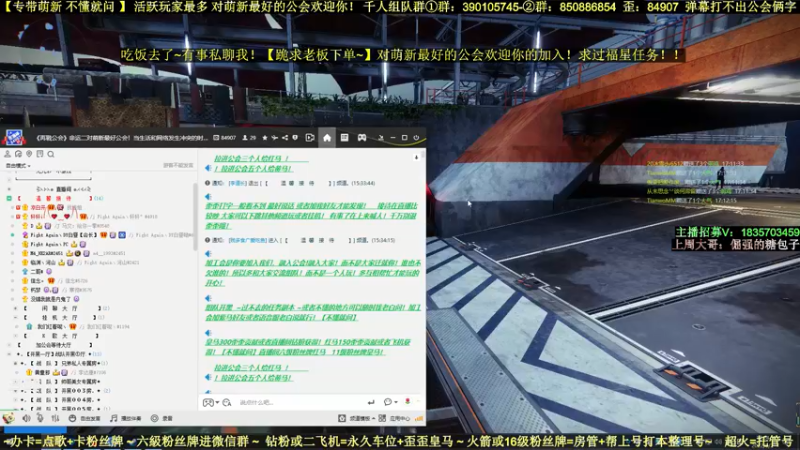The image size is (800, 450).
Task: Click the emoji/font icon in chat box
Action: (x=227, y=403)
